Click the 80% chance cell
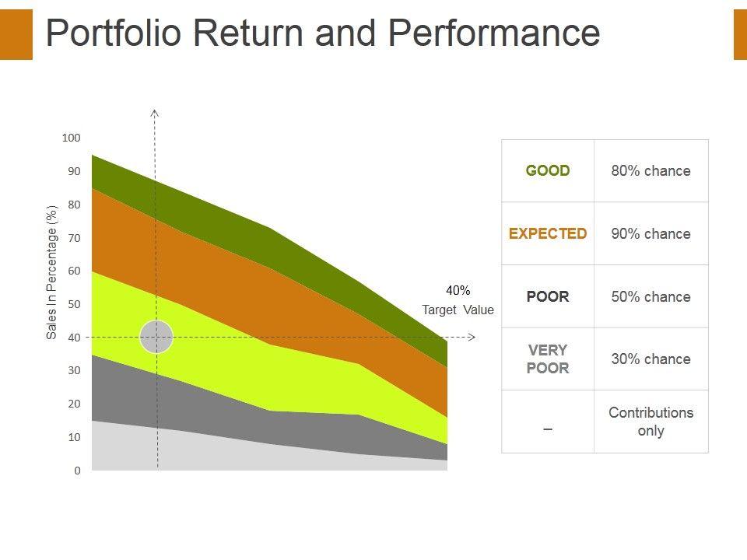Image resolution: width=747 pixels, height=560 pixels. [651, 171]
